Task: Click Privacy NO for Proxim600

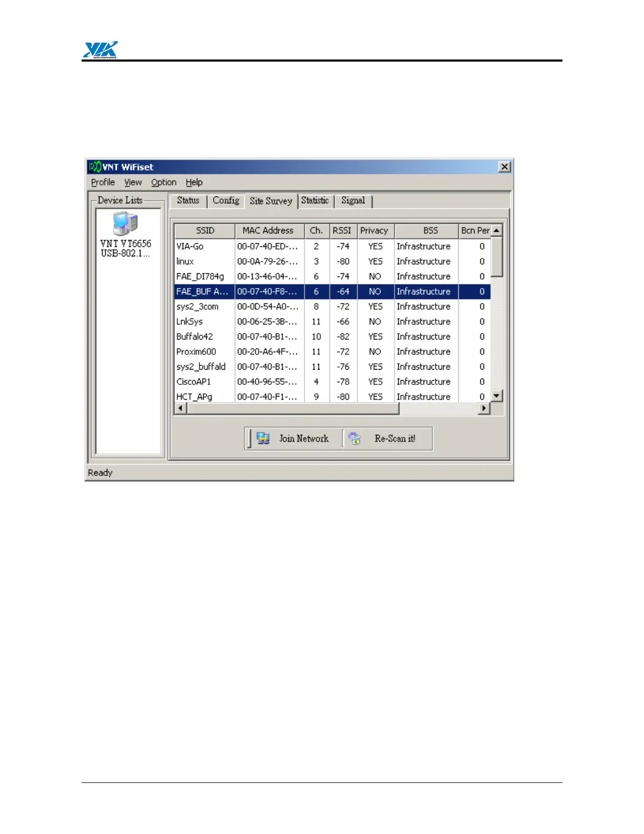Action: (x=375, y=351)
